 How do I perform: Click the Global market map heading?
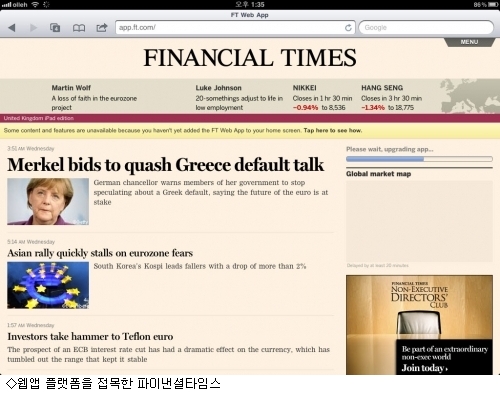379,174
